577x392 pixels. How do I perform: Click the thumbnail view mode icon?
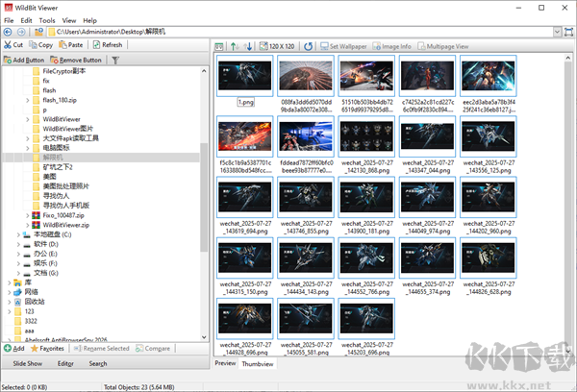(219, 46)
